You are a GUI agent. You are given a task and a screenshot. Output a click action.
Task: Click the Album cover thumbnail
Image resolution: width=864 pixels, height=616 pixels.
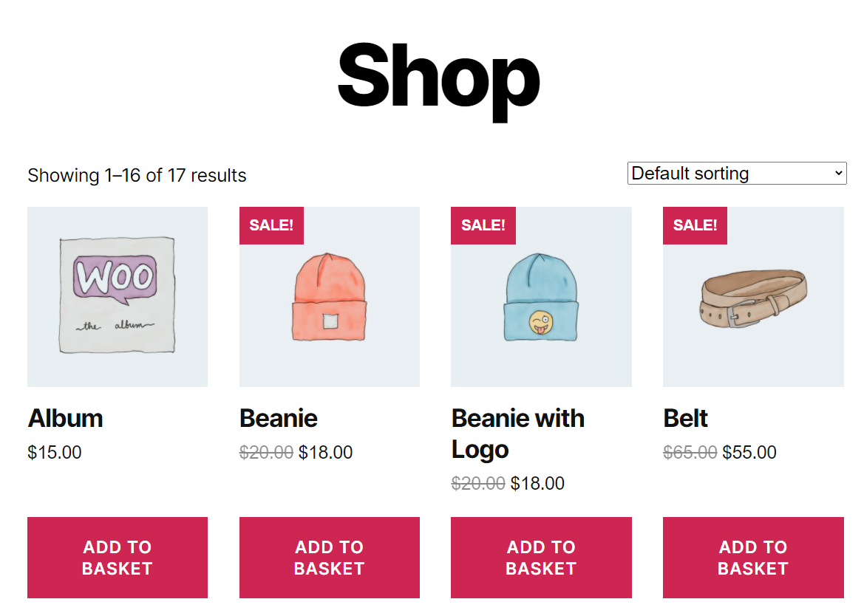[x=117, y=296]
